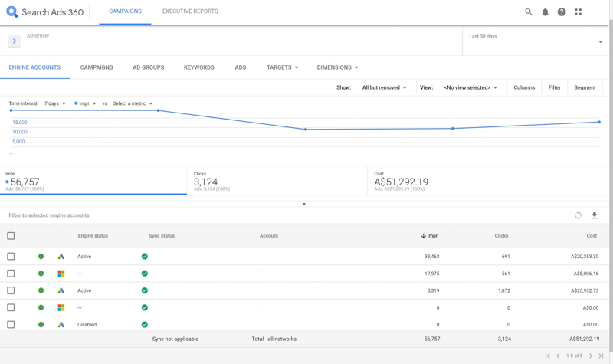Viewport: 613px width, 364px height.
Task: Click sync status checkmark in 17,975 row
Action: click(x=145, y=274)
